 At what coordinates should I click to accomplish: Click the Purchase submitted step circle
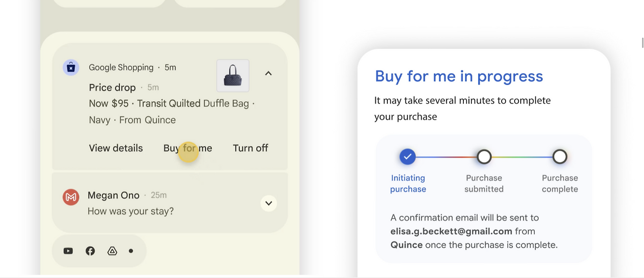point(484,157)
